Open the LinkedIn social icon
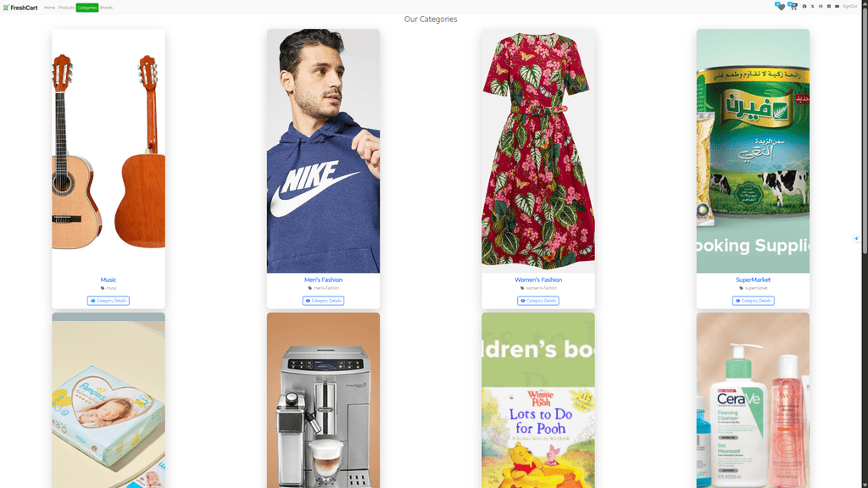The image size is (868, 488). click(829, 7)
